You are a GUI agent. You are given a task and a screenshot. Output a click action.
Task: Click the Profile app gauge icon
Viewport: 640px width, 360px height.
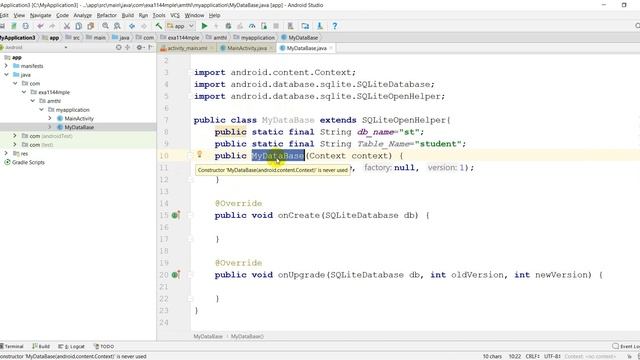point(252,26)
